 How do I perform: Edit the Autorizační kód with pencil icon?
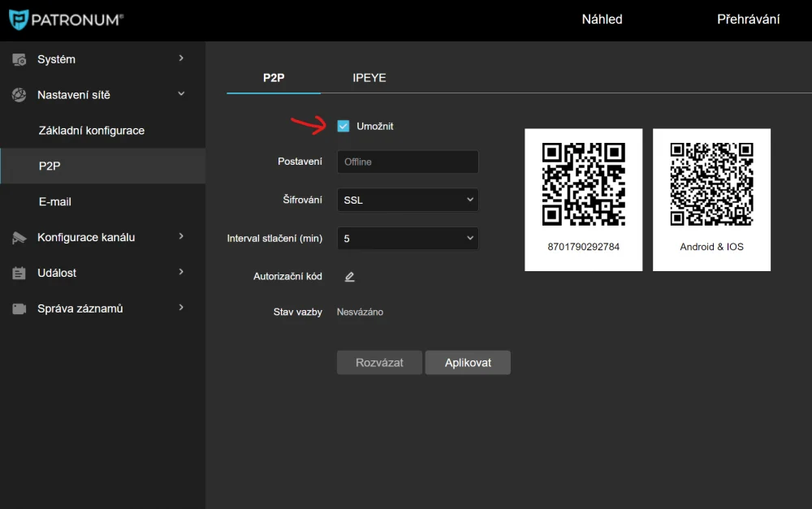point(349,277)
